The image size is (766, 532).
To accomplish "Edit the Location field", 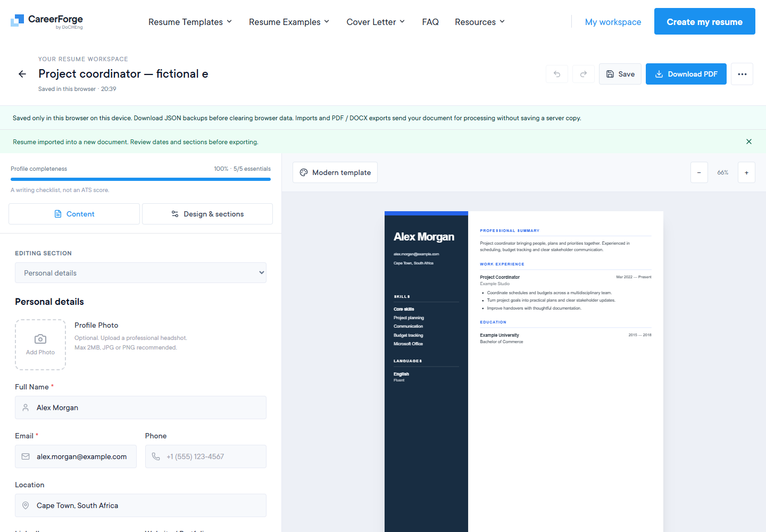I will pos(140,505).
